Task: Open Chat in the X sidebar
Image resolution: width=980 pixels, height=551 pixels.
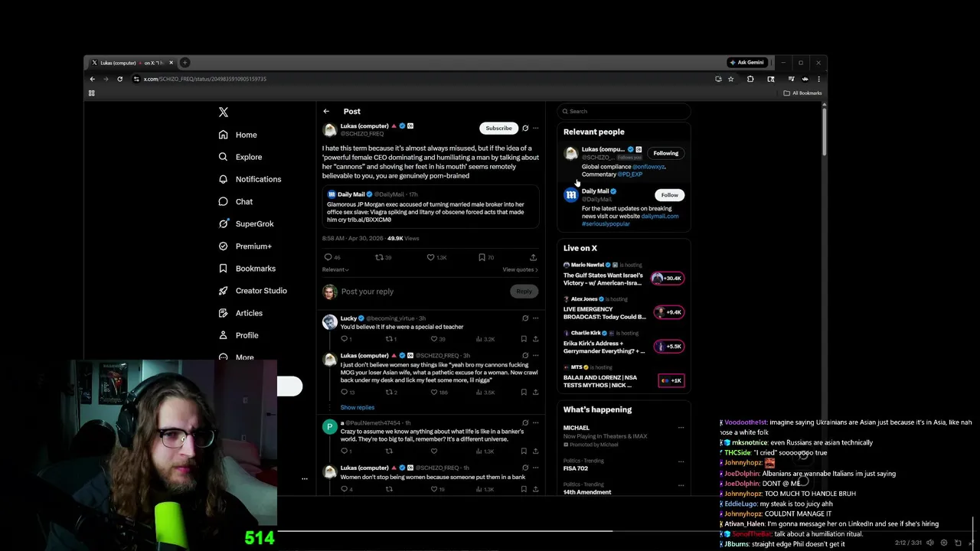Action: [236, 201]
